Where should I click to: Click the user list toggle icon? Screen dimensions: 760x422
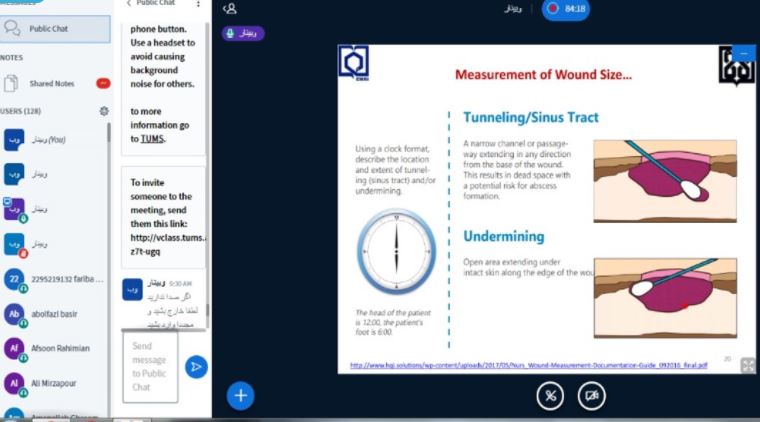pyautogui.click(x=230, y=9)
